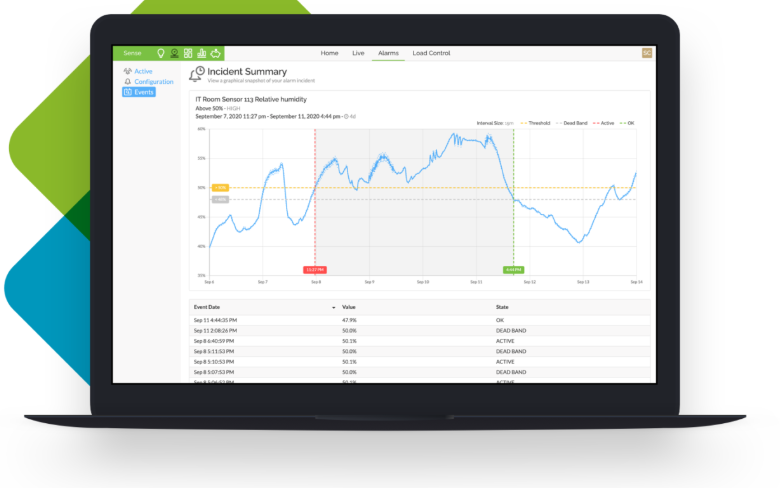Click the clock icon next to 4d duration
This screenshot has width=780, height=488.
(346, 116)
